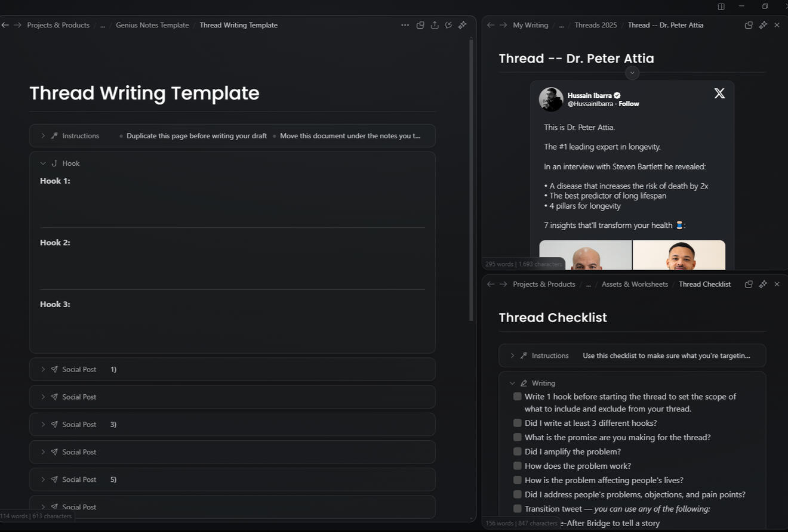Viewport: 788px width, 532px height.
Task: Click the ellipsis breadcrumb in the left pane
Action: (x=103, y=25)
